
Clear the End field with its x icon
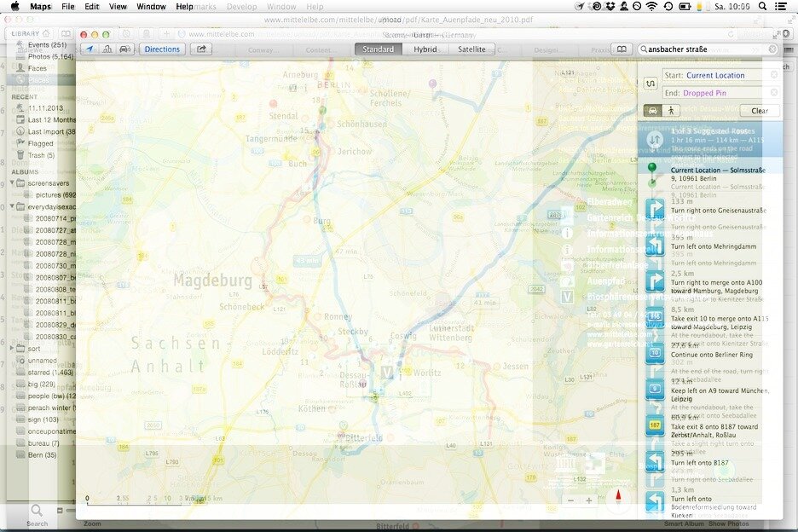pyautogui.click(x=774, y=93)
